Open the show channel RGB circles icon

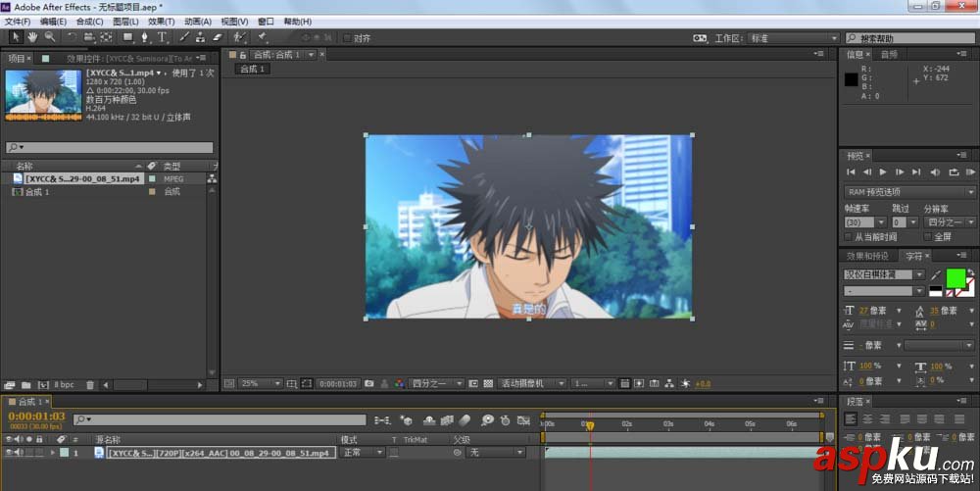pos(400,383)
